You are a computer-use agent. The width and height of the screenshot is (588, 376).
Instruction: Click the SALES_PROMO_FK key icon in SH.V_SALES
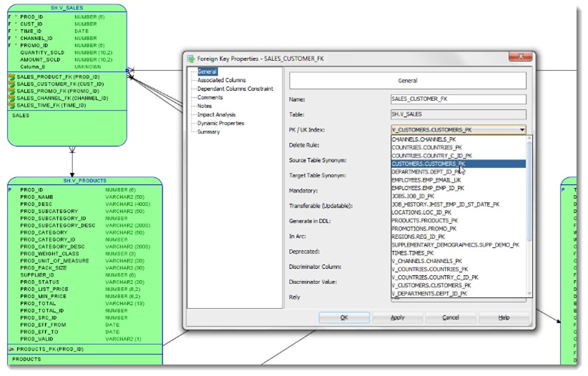click(11, 91)
